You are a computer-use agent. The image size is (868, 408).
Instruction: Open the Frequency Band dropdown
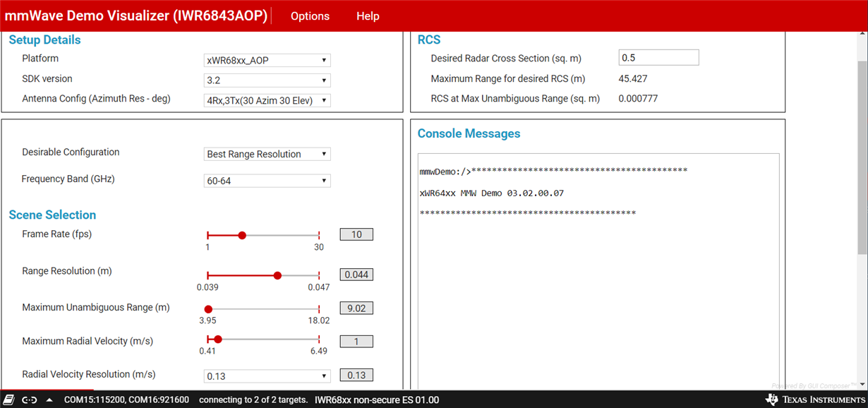coord(267,181)
